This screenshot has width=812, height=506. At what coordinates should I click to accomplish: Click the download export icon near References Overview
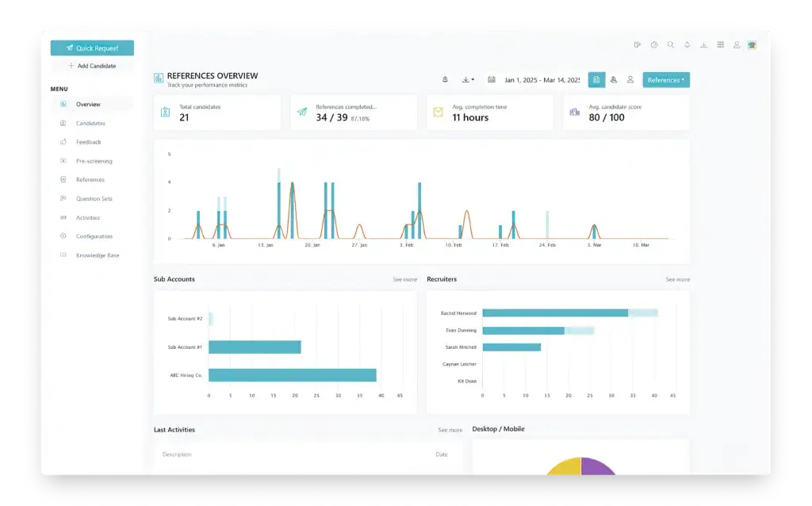[x=464, y=79]
